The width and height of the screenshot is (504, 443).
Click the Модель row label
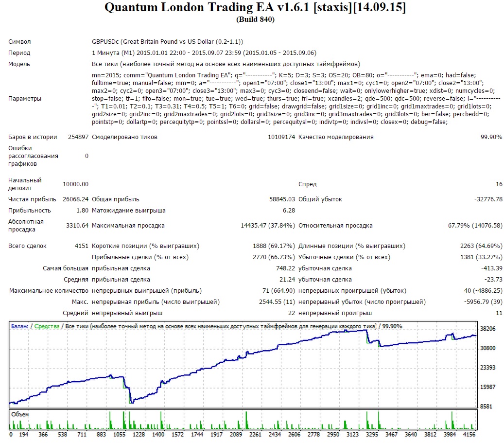pyautogui.click(x=19, y=64)
